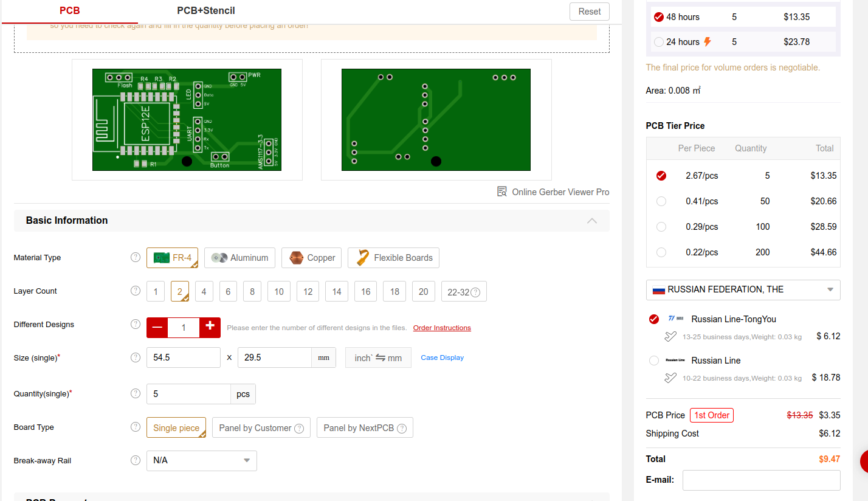
Task: Click the bottom-side PCB preview image
Action: point(436,120)
